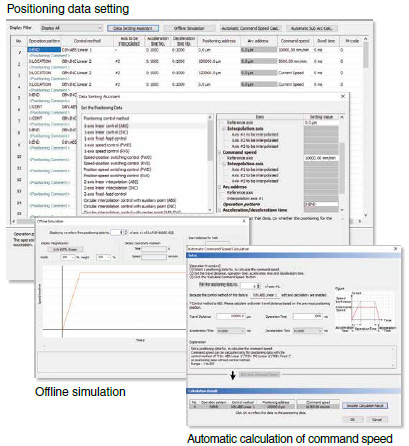Collapse the Command speed tree group

(x=220, y=152)
